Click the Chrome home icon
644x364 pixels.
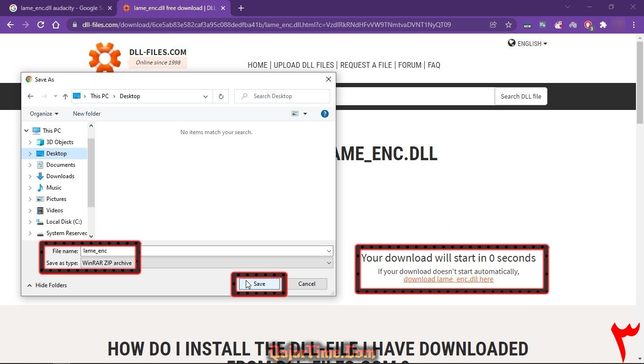point(56,25)
